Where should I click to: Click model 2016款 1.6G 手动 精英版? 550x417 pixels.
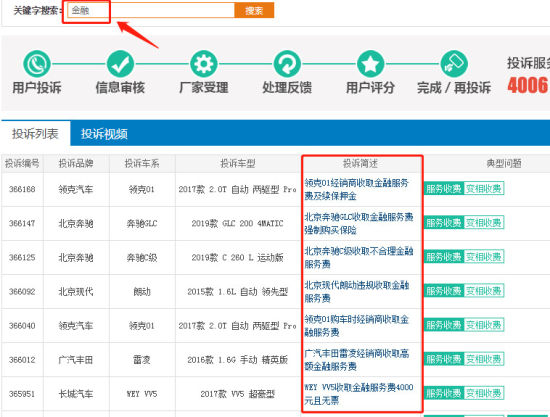coord(237,359)
